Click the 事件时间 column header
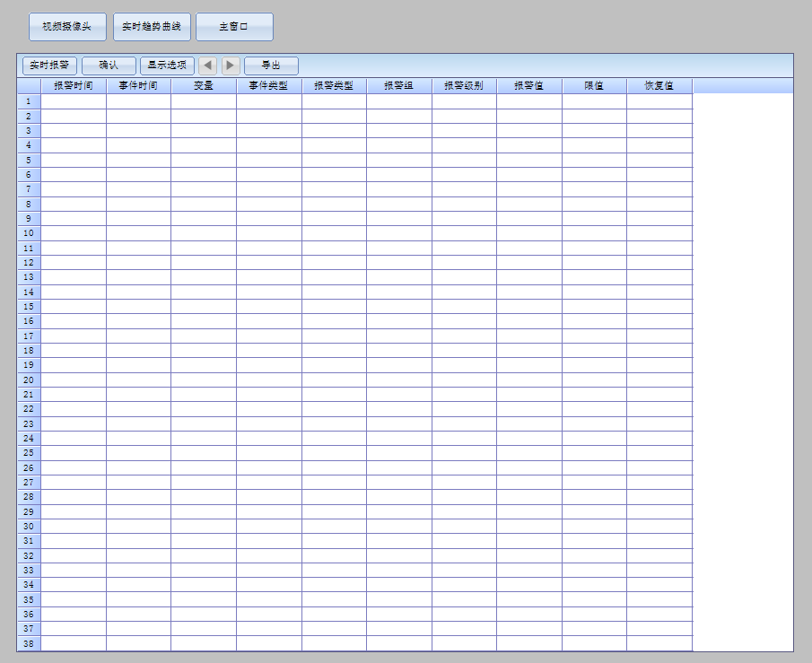The image size is (812, 663). 138,86
